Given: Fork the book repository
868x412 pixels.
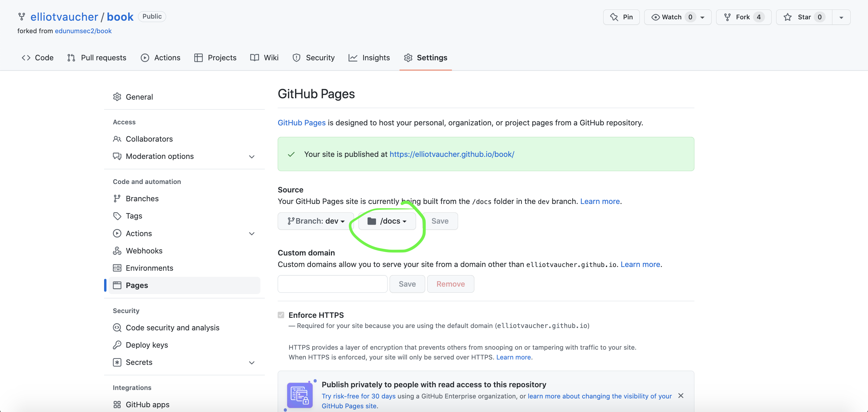Looking at the screenshot, I should (x=744, y=17).
